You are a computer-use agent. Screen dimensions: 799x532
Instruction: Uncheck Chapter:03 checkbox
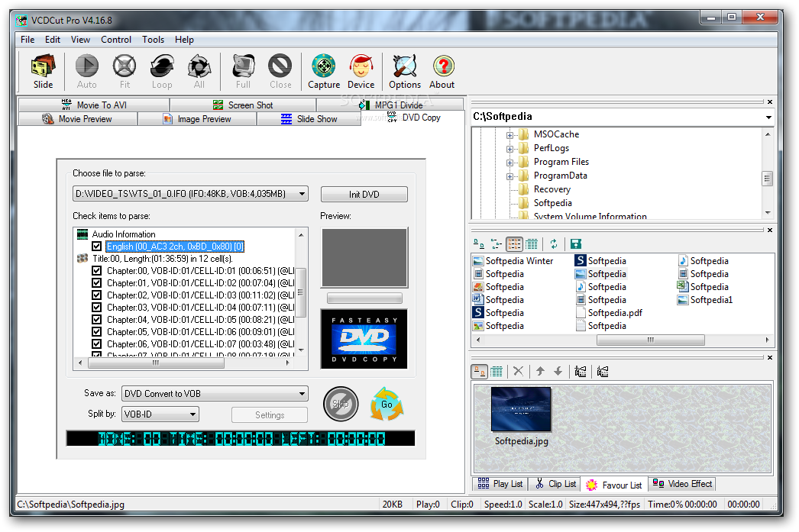tap(96, 308)
